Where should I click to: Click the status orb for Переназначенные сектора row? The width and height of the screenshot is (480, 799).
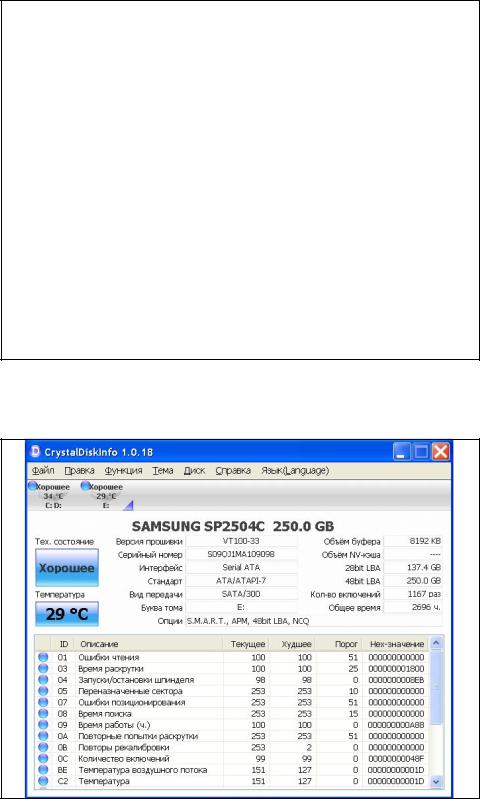(43, 691)
